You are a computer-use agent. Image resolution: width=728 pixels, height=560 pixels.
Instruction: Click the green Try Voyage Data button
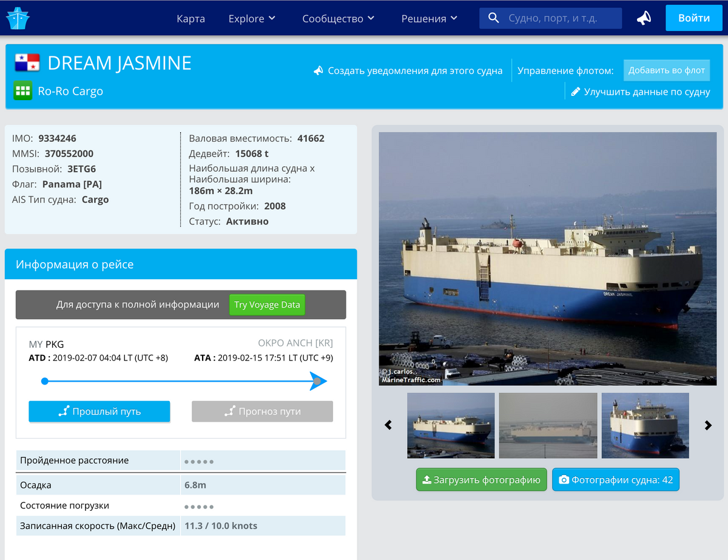pyautogui.click(x=267, y=305)
